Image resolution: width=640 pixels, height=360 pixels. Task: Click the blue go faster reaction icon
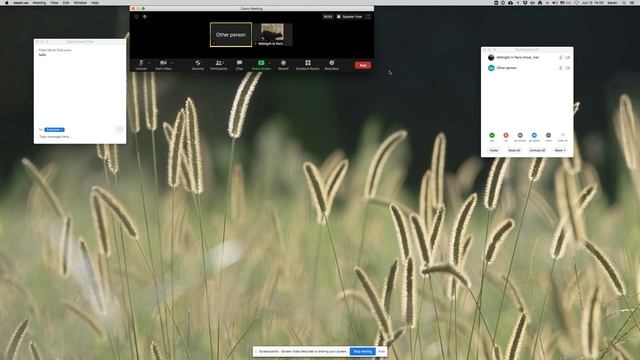pos(534,136)
